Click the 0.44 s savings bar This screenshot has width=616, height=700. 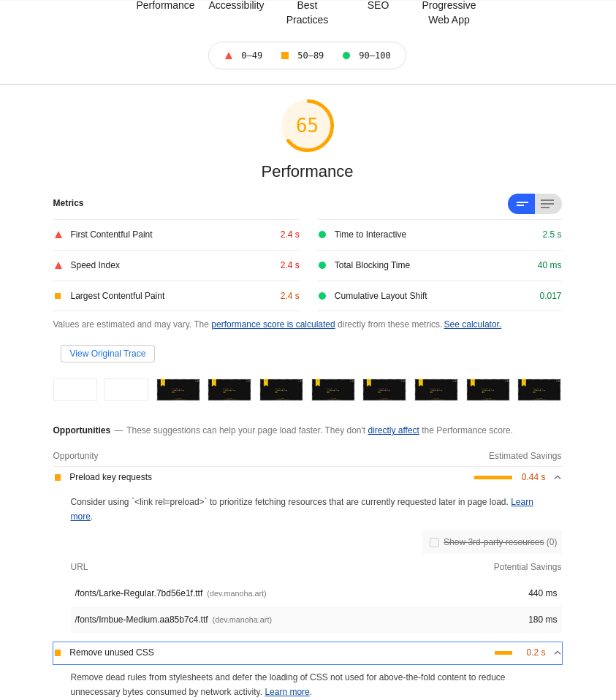coord(493,478)
